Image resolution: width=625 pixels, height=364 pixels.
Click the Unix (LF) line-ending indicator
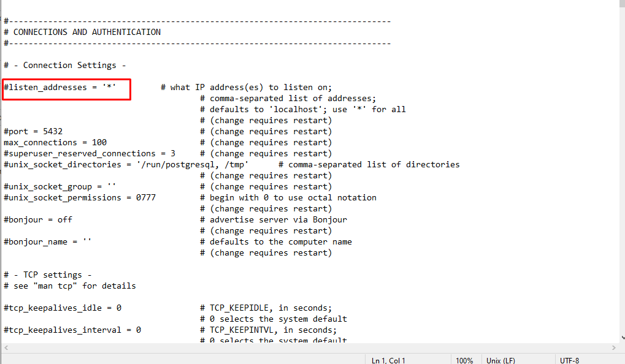click(x=500, y=360)
